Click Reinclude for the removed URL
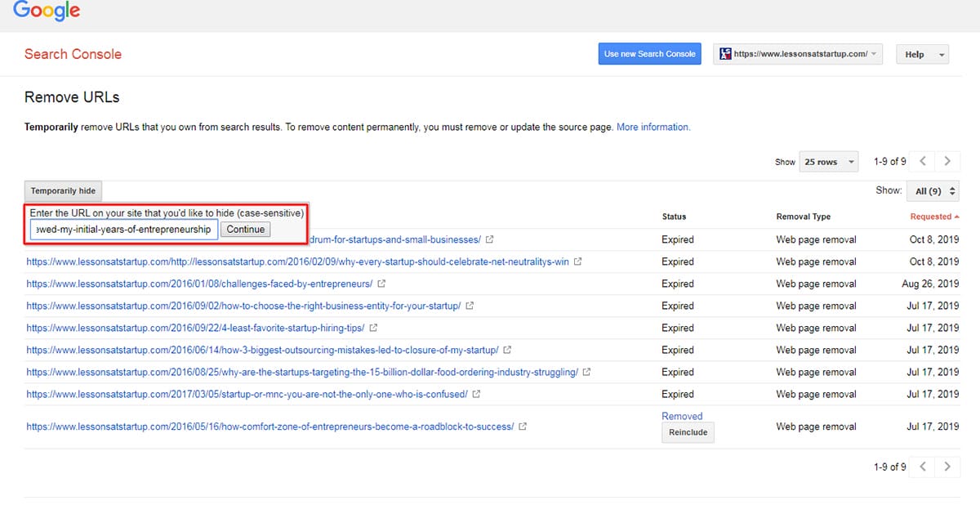 688,432
